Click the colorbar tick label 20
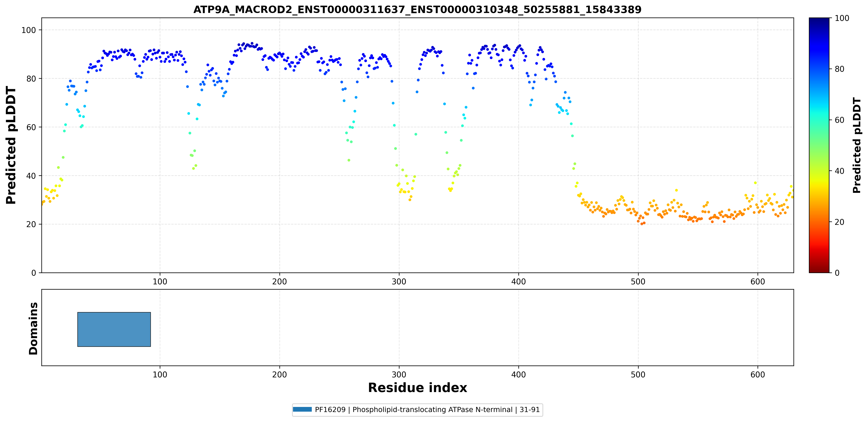This screenshot has width=868, height=422. 839,222
